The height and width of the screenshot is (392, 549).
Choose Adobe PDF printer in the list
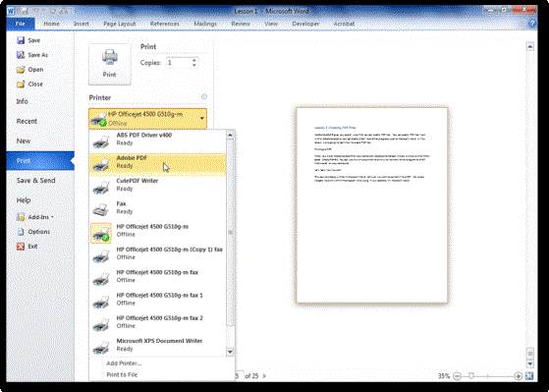(x=157, y=162)
